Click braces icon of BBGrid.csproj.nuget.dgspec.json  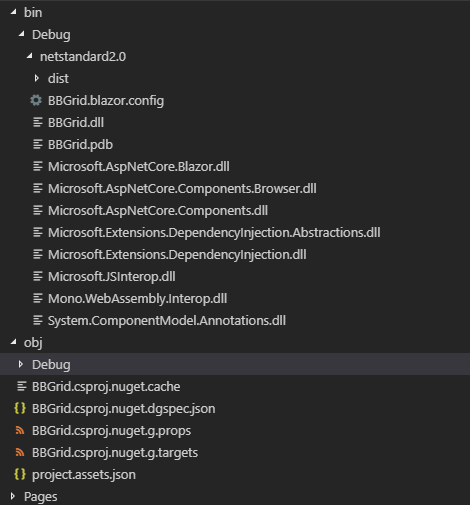tap(20, 408)
